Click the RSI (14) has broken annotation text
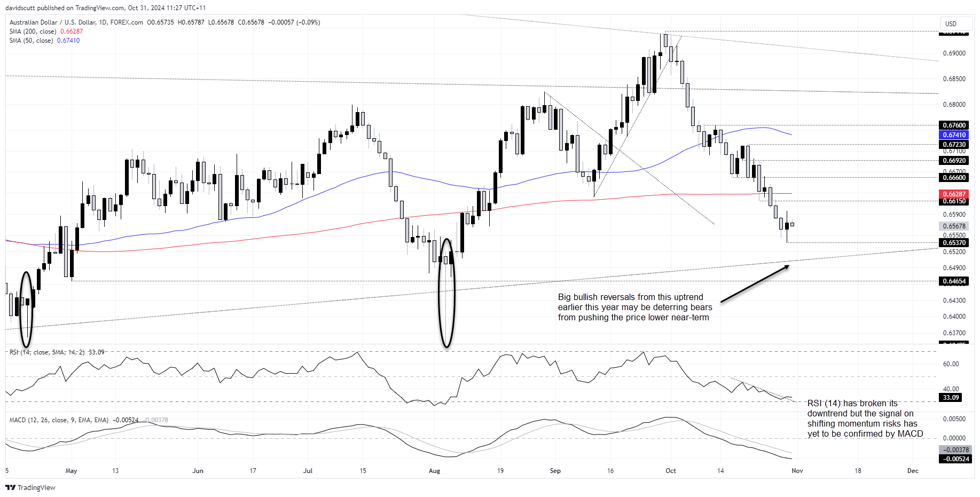The height and width of the screenshot is (497, 980). point(865,419)
